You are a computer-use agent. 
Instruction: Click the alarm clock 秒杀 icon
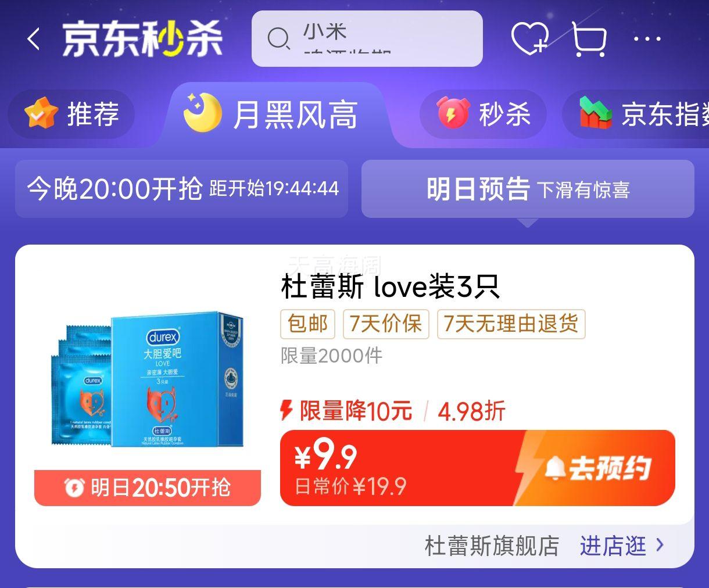453,113
